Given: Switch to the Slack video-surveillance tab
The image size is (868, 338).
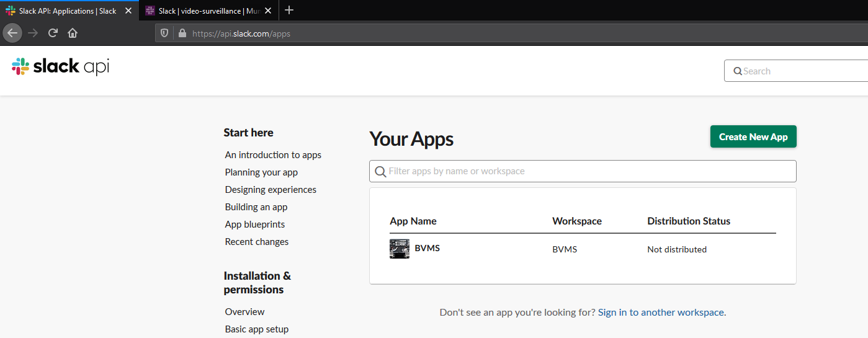Looking at the screenshot, I should click(x=202, y=11).
